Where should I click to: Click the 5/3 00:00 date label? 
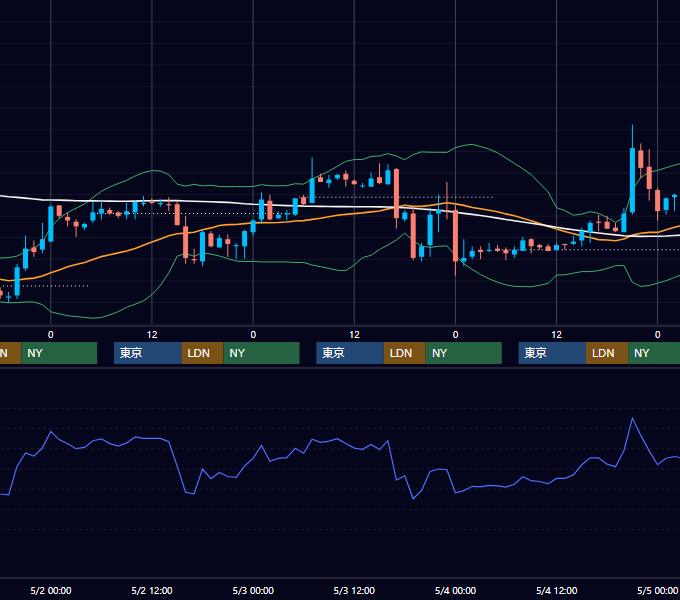pyautogui.click(x=253, y=590)
